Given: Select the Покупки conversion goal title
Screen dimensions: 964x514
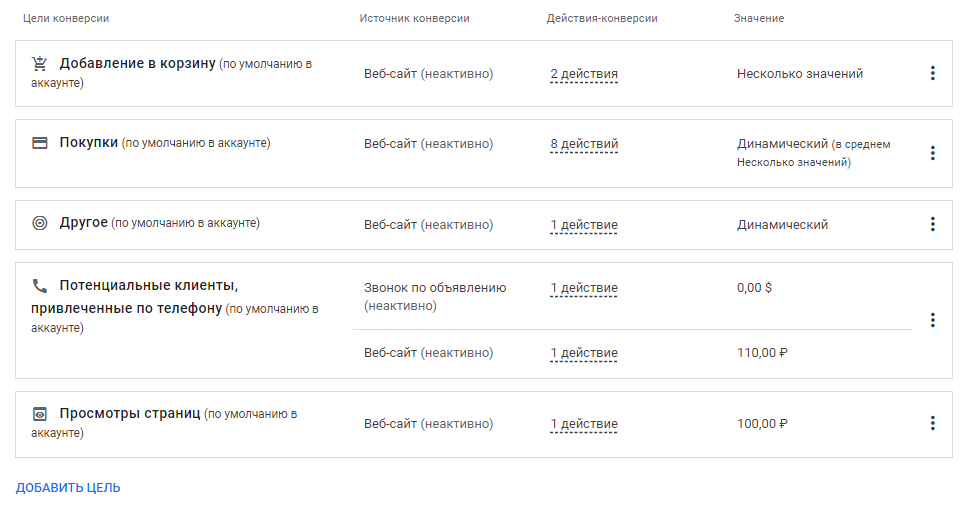Looking at the screenshot, I should [x=89, y=143].
